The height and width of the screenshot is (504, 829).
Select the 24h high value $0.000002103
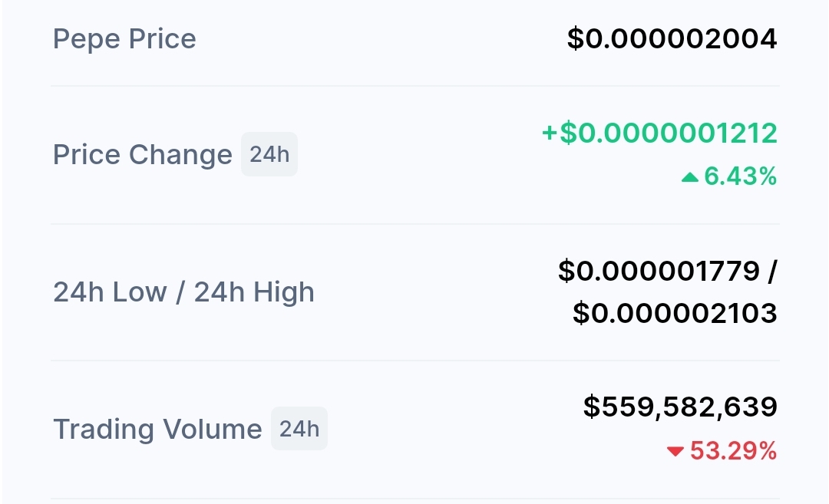click(x=675, y=313)
